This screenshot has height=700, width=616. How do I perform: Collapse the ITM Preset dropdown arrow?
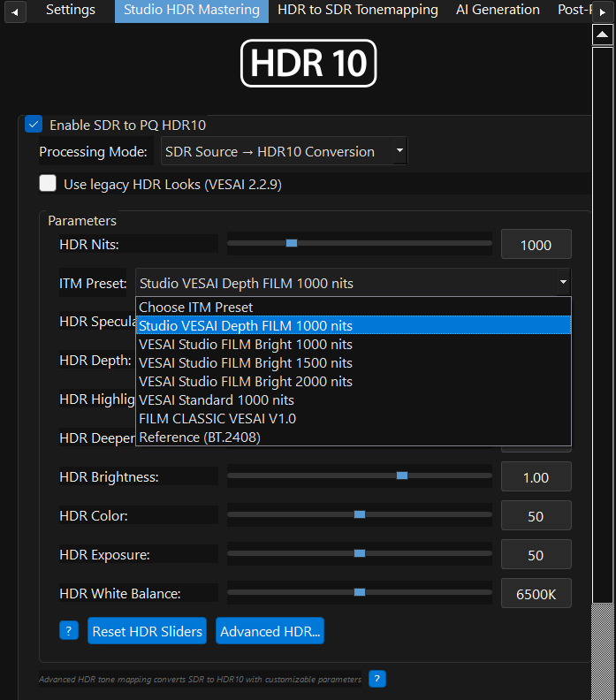(563, 282)
